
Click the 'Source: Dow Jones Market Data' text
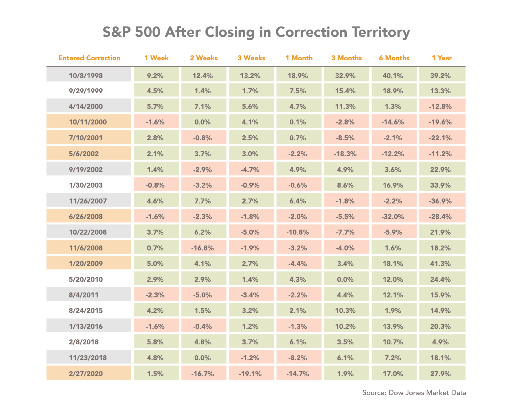(414, 393)
